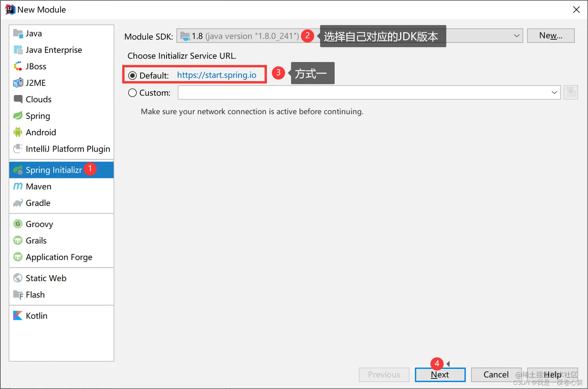Image resolution: width=588 pixels, height=389 pixels.
Task: Click the Application Forge icon
Action: click(18, 257)
